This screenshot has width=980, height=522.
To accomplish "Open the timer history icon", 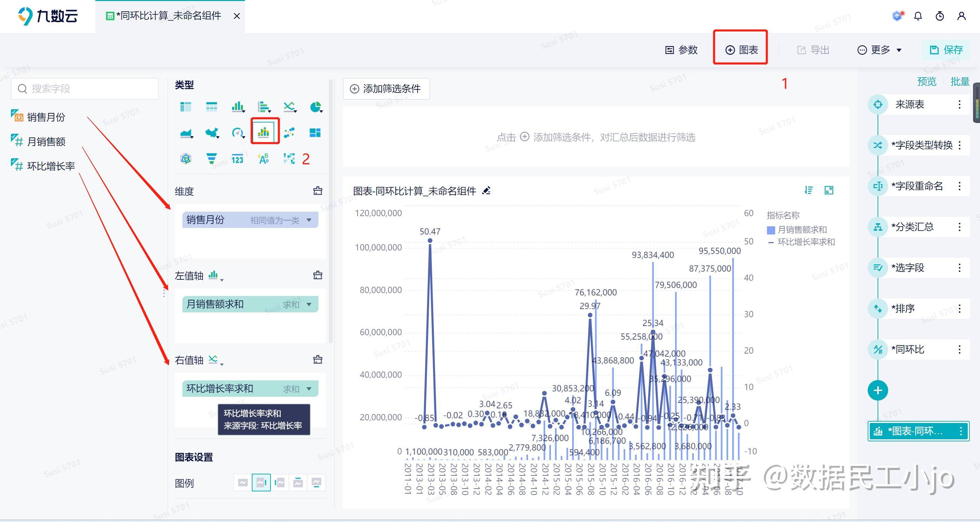I will tap(940, 16).
